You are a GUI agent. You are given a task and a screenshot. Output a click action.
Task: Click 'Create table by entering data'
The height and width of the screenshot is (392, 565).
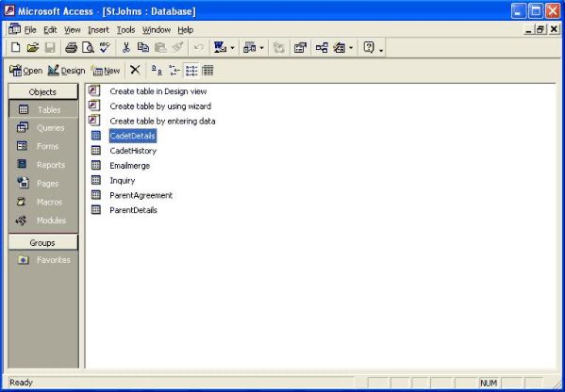(x=162, y=122)
